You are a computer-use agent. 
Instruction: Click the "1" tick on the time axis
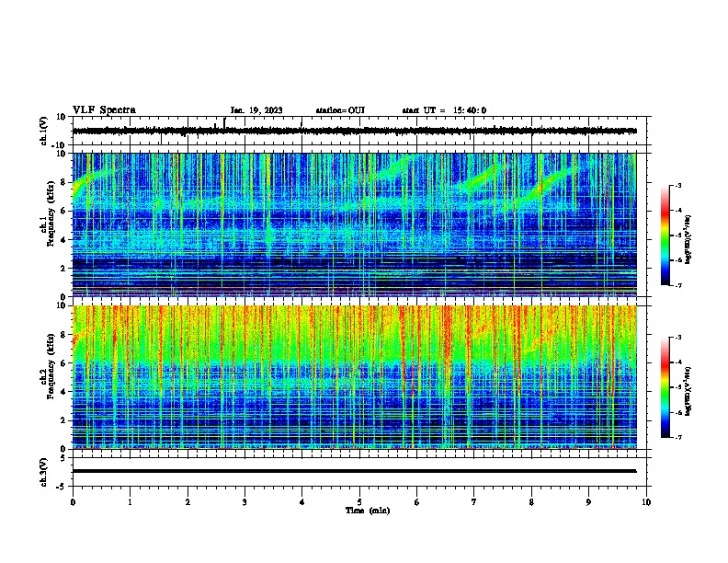pos(130,502)
